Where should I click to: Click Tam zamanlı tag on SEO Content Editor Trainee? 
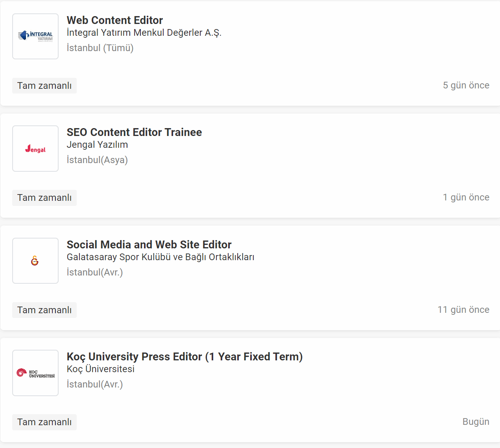(x=44, y=198)
